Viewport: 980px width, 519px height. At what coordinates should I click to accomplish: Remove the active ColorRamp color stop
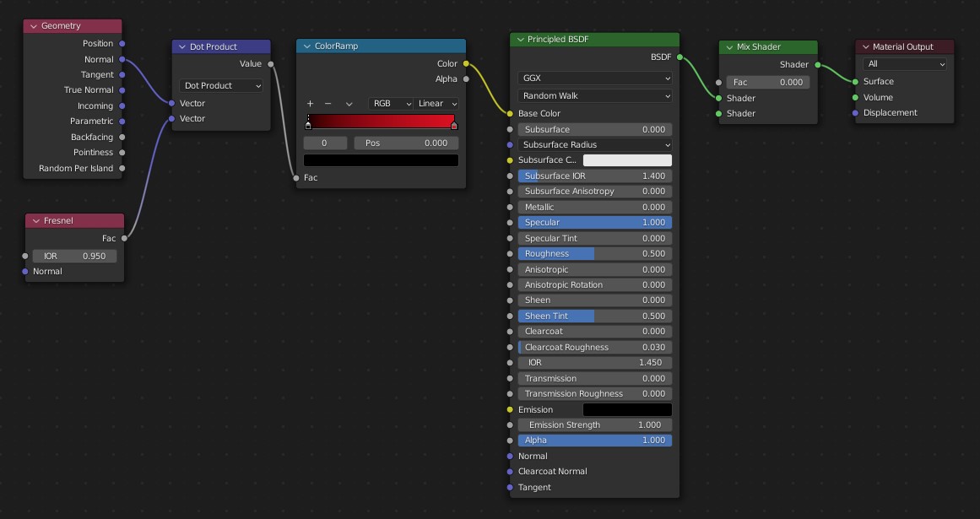tap(328, 104)
